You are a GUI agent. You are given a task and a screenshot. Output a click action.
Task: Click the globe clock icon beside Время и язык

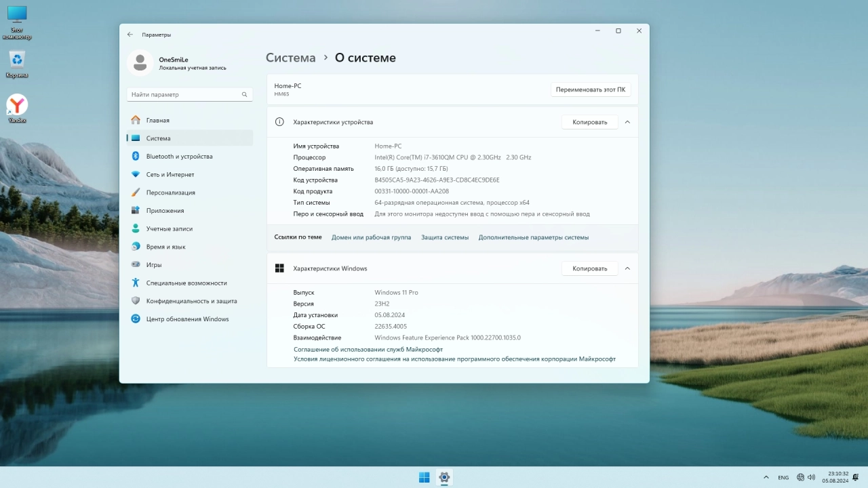[x=136, y=247]
